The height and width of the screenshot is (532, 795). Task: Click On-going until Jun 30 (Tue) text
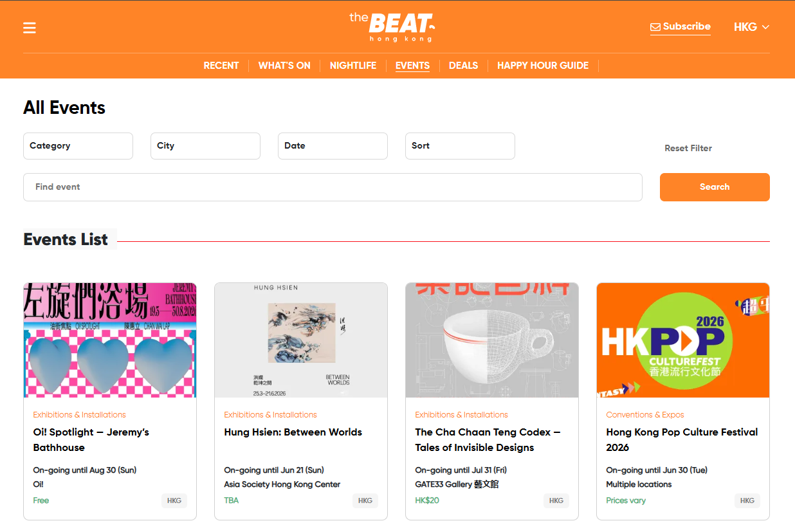tap(657, 470)
